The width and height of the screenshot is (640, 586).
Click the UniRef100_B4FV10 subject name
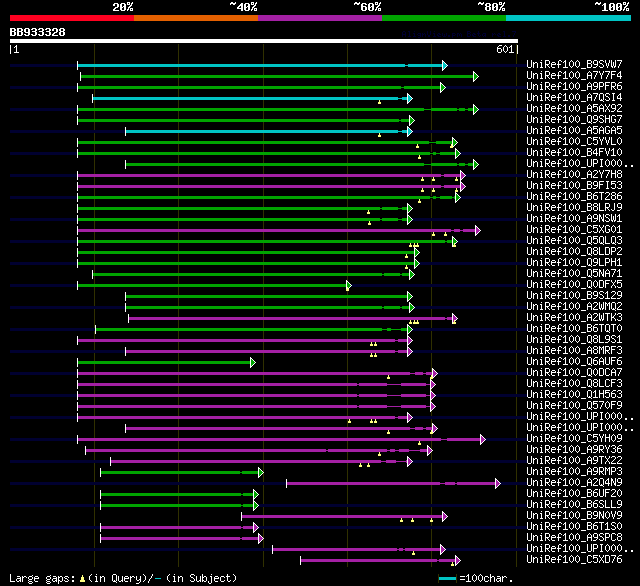tap(574, 153)
